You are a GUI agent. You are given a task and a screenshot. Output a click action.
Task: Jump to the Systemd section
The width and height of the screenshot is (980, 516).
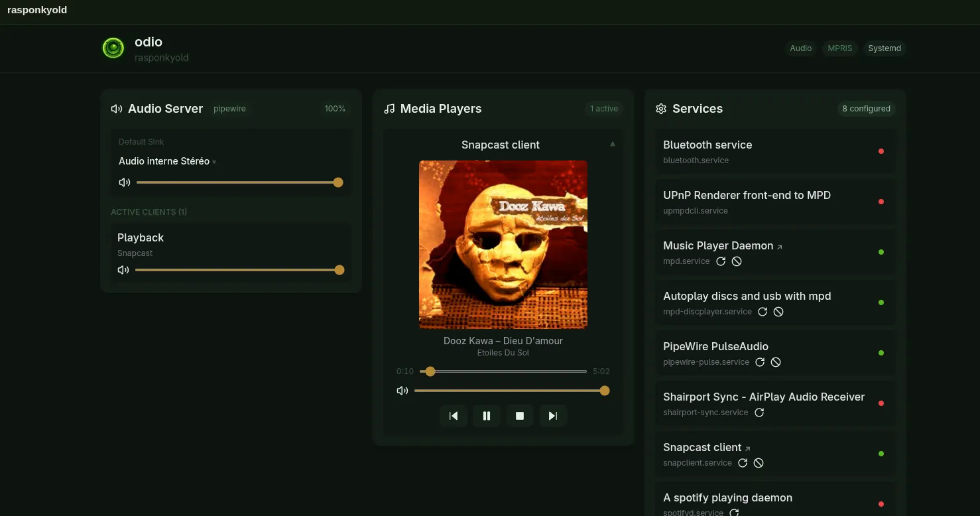[x=885, y=48]
